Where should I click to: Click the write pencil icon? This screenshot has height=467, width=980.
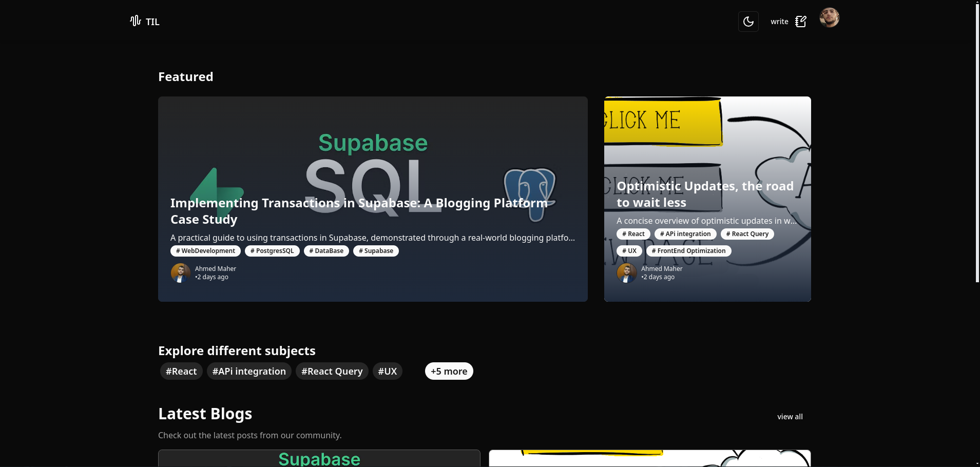(800, 22)
